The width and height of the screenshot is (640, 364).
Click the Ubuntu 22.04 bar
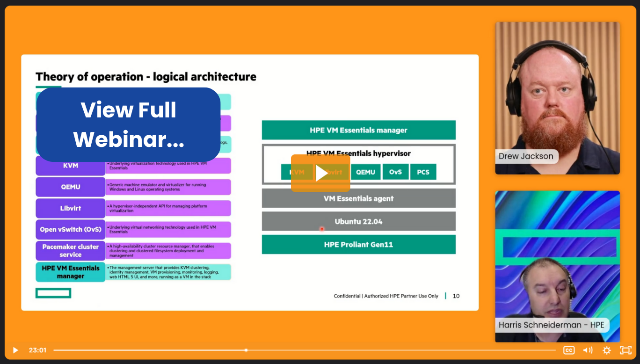coord(358,221)
